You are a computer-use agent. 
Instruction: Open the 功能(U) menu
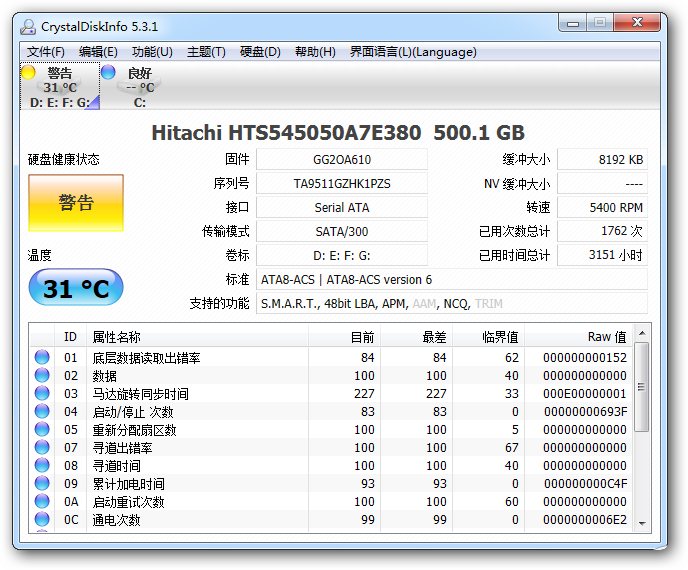(152, 52)
